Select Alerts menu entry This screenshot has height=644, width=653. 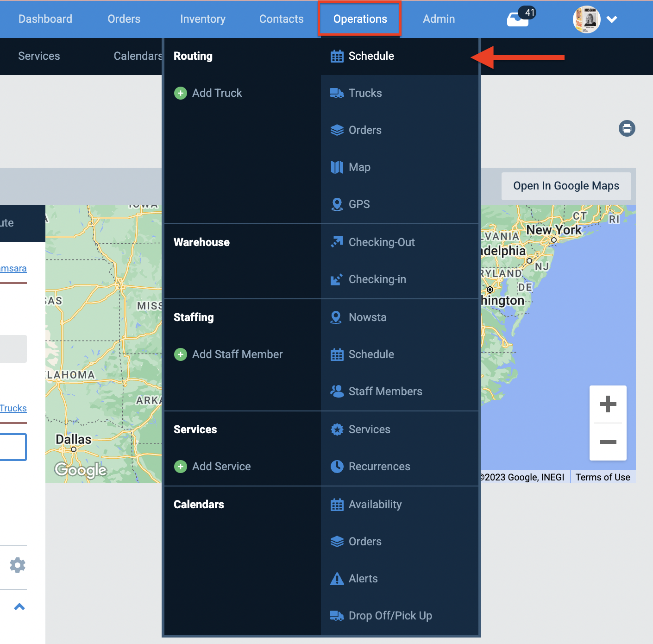coord(364,579)
